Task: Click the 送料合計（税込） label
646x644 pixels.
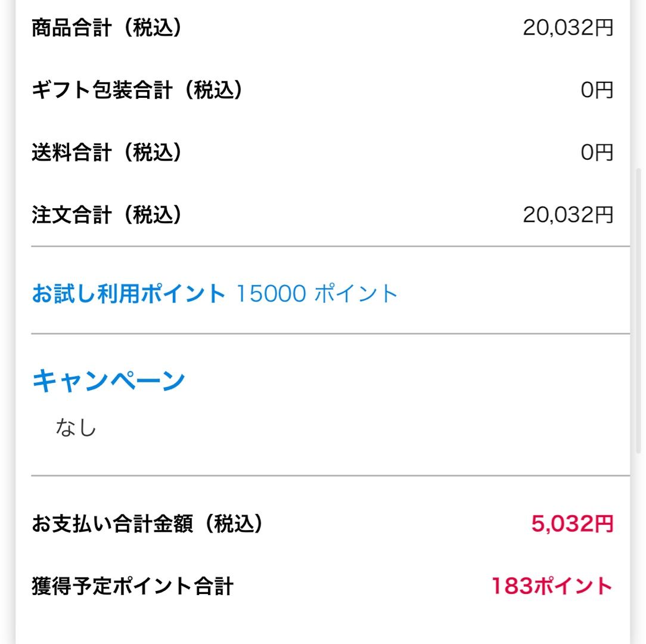Action: pos(107,153)
